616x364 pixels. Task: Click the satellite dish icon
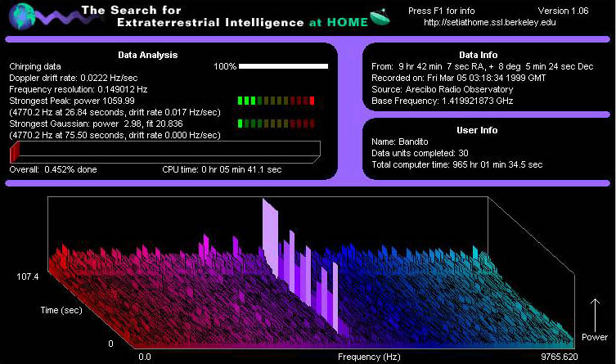click(x=380, y=18)
